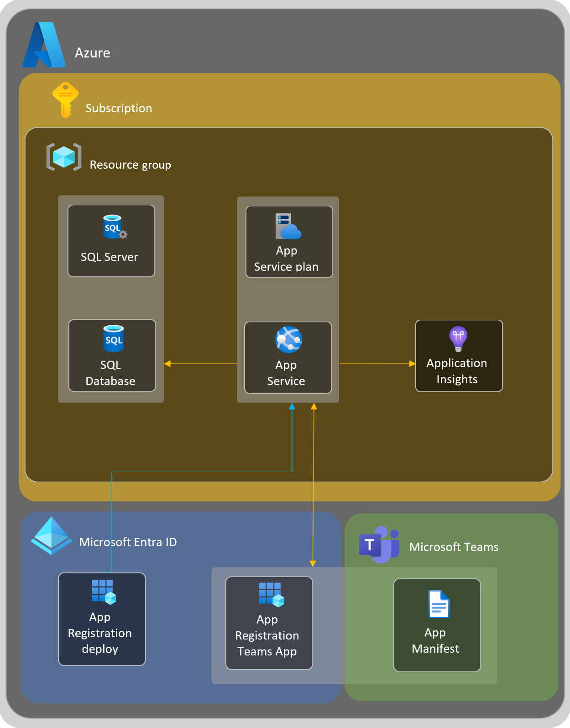This screenshot has width=570, height=728.
Task: Select the App Registration deploy grid icon
Action: pos(104,592)
